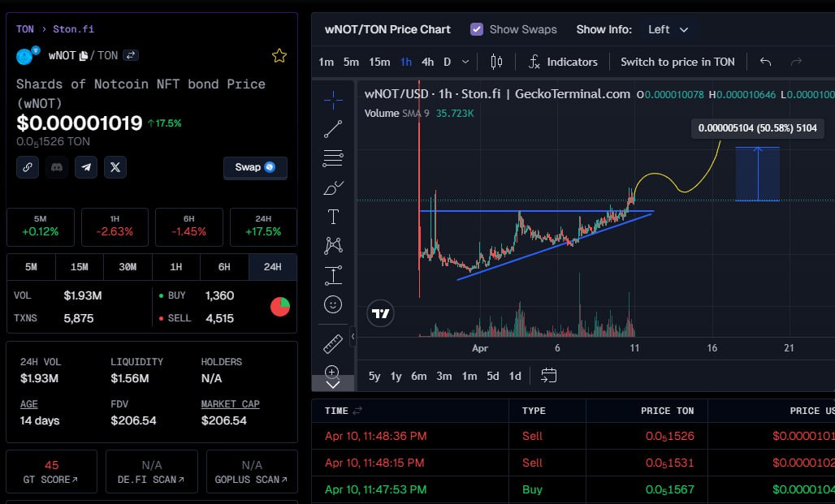Click the 24H +17.5% change box
Viewport: 835px width, 504px height.
click(x=263, y=227)
